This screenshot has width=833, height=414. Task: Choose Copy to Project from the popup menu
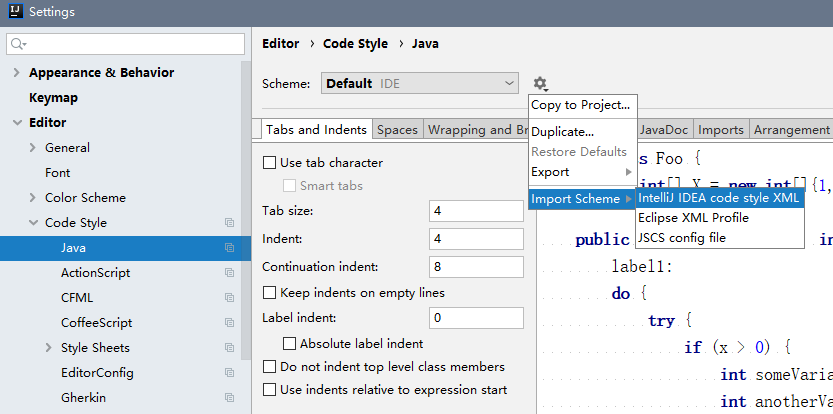coord(583,105)
